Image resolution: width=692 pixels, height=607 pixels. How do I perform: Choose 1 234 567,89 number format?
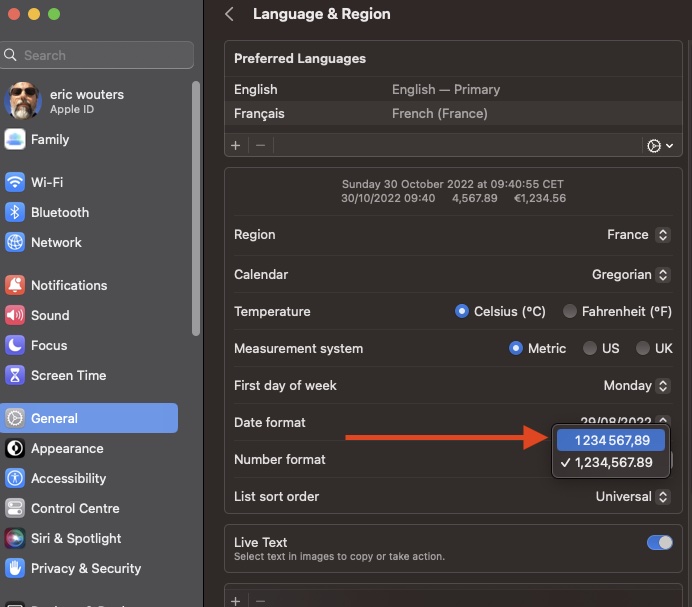pos(611,440)
